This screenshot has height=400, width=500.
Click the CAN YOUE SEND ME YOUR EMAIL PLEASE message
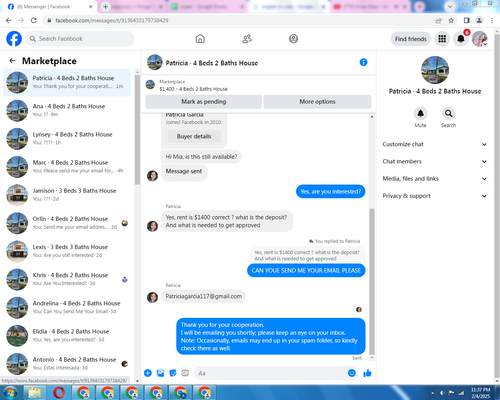(306, 270)
